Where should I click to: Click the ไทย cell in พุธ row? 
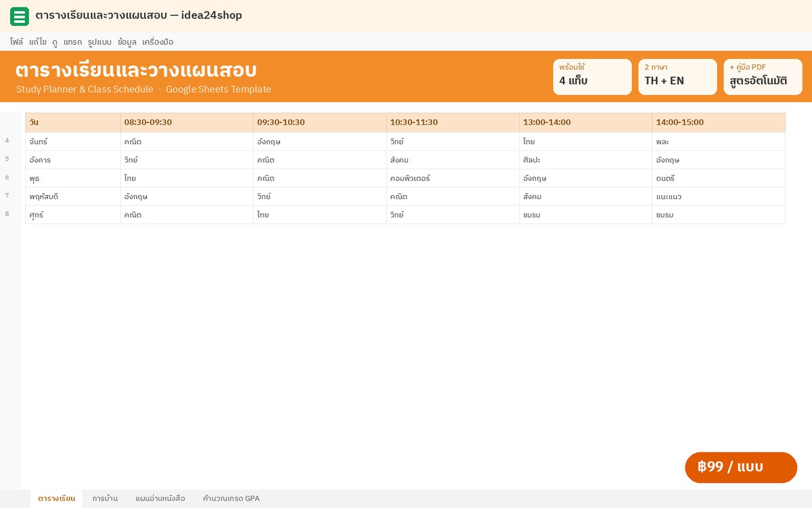(x=187, y=178)
